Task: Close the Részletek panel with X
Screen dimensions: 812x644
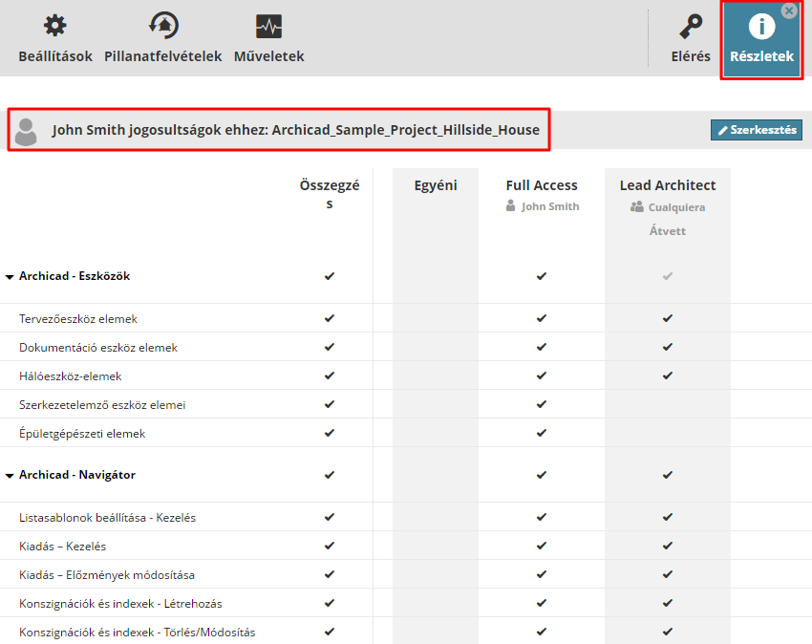Action: (789, 11)
